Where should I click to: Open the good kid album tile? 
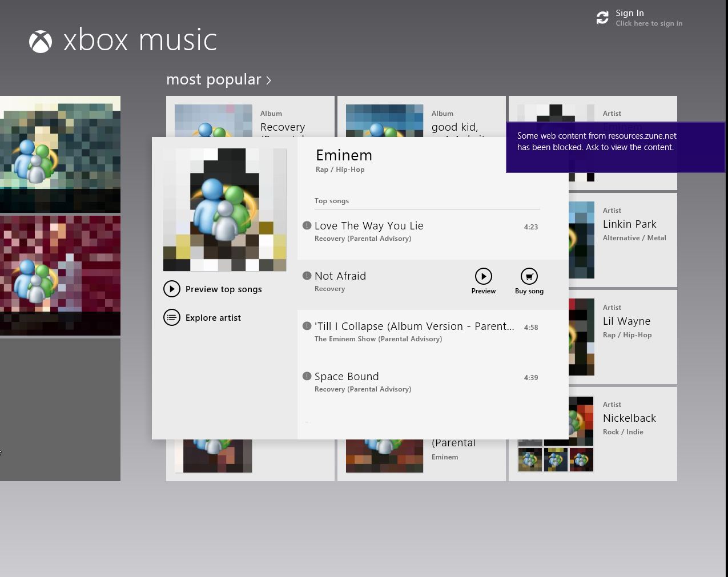[x=421, y=116]
